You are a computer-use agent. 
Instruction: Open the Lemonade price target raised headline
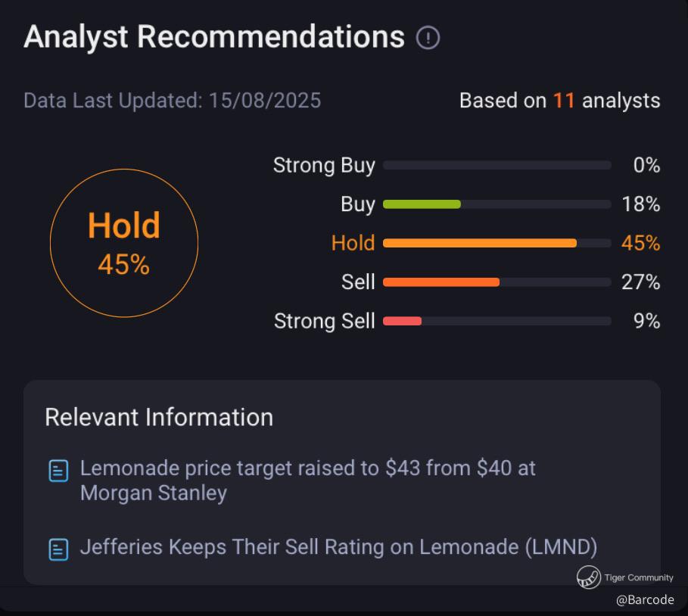point(307,481)
